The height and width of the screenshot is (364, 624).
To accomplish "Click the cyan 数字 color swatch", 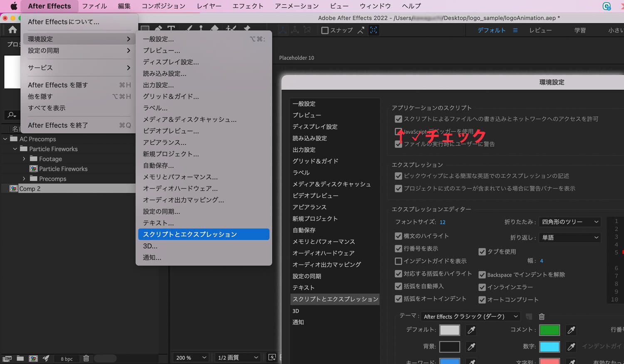I will 550,347.
